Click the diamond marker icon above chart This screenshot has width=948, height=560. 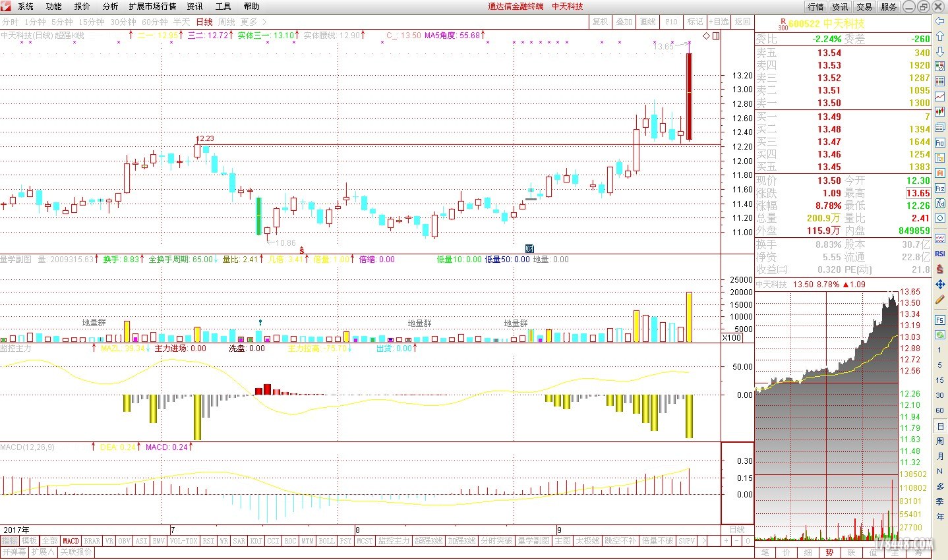click(x=706, y=36)
